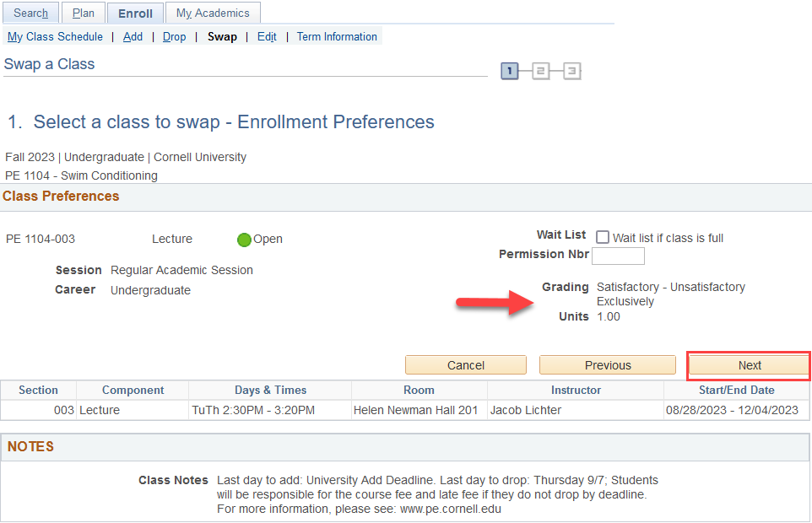Screen dimensions: 812x523
Task: Open the My Class Schedule link
Action: [55, 36]
